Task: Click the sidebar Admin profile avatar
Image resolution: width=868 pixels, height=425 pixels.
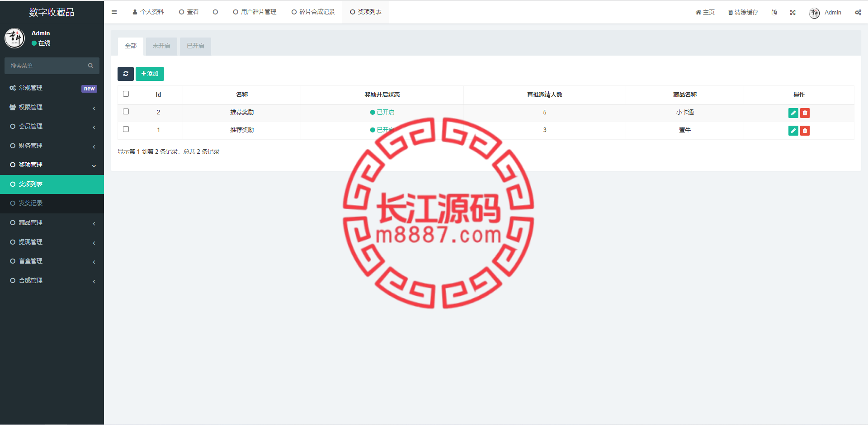Action: pos(14,38)
